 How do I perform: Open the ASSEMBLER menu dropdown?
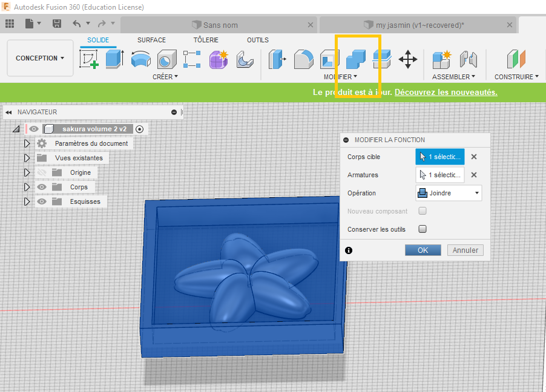(x=453, y=77)
